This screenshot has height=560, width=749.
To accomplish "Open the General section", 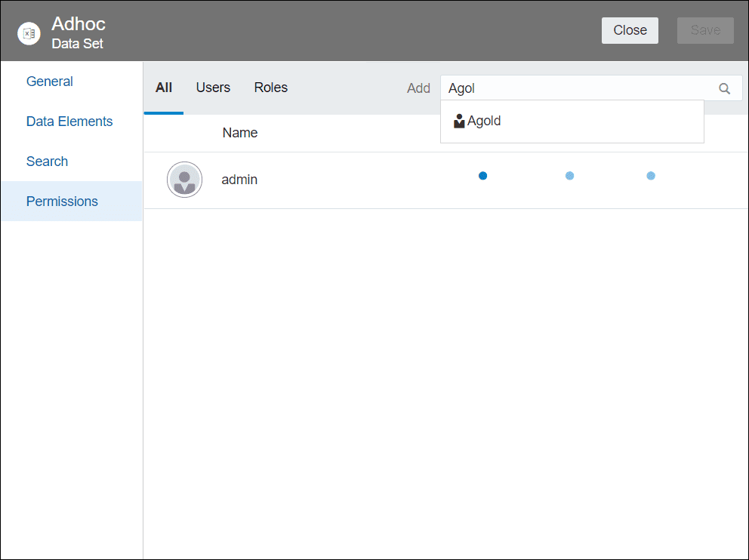I will 50,82.
